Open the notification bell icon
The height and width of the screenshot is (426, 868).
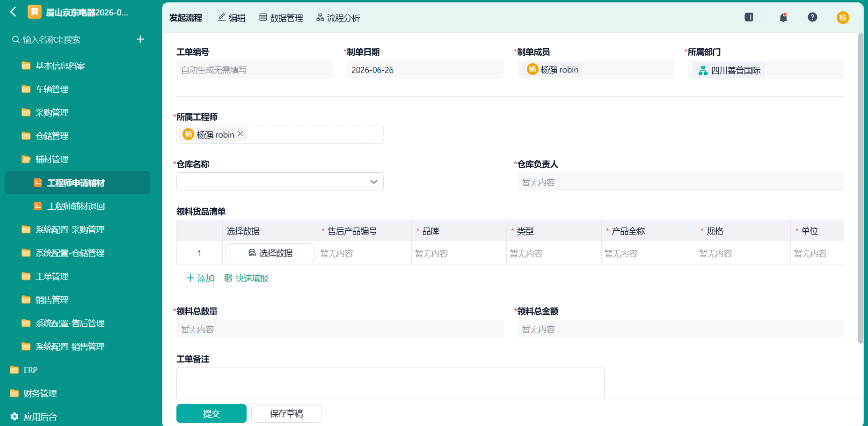pos(783,17)
